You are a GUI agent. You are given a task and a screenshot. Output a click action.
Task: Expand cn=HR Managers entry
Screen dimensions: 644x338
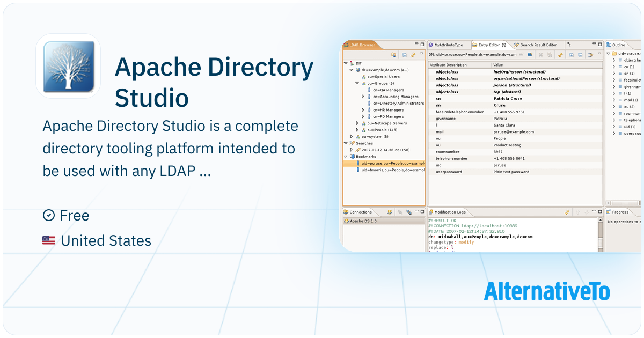pos(363,110)
